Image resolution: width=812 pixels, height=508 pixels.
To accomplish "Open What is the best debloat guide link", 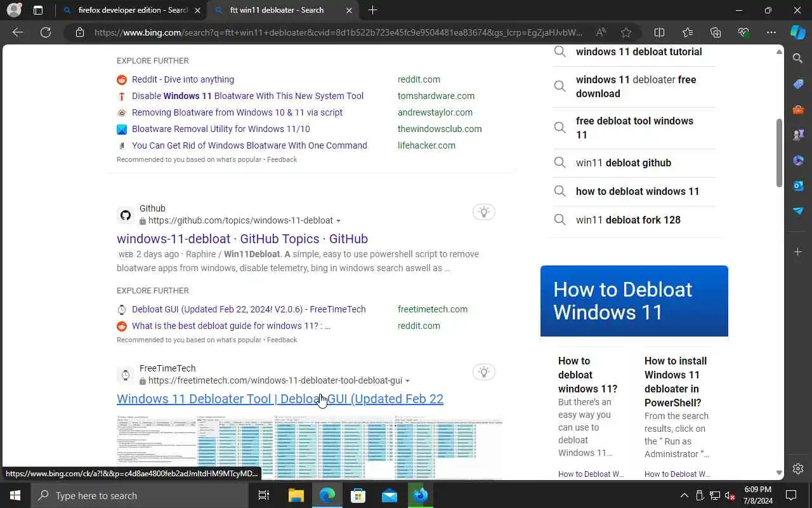I will (231, 326).
